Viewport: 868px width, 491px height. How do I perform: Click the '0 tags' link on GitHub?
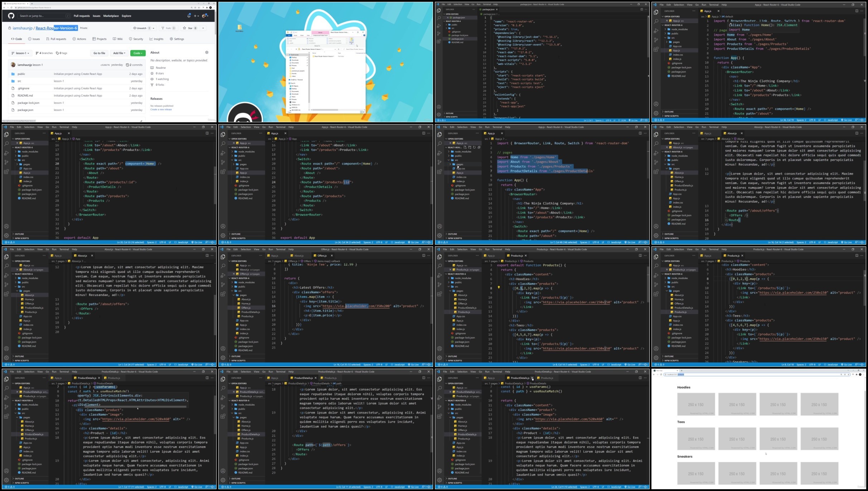point(62,53)
